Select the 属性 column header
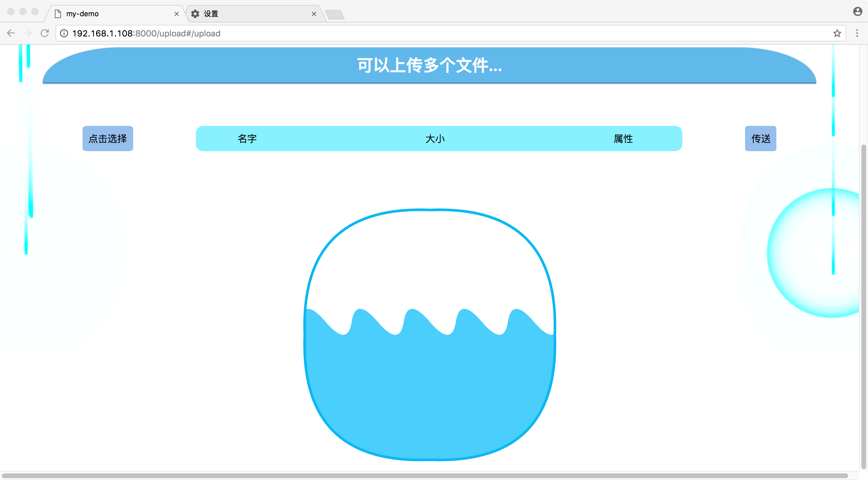The width and height of the screenshot is (868, 480). click(623, 138)
